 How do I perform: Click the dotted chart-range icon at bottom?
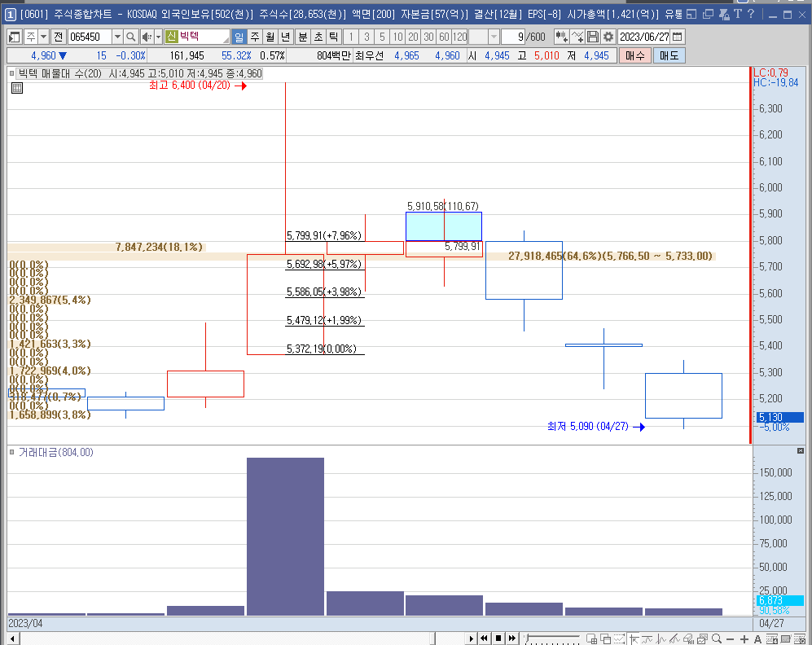pos(619,639)
